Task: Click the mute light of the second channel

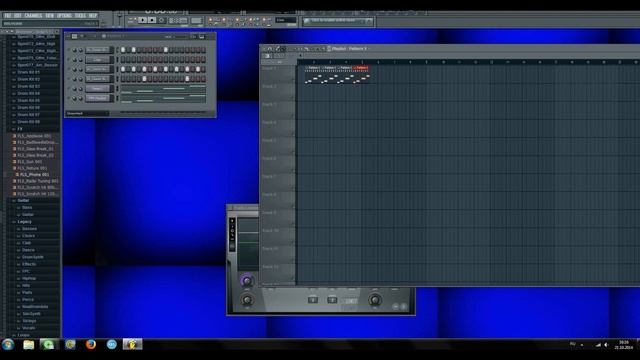Action: tap(69, 60)
